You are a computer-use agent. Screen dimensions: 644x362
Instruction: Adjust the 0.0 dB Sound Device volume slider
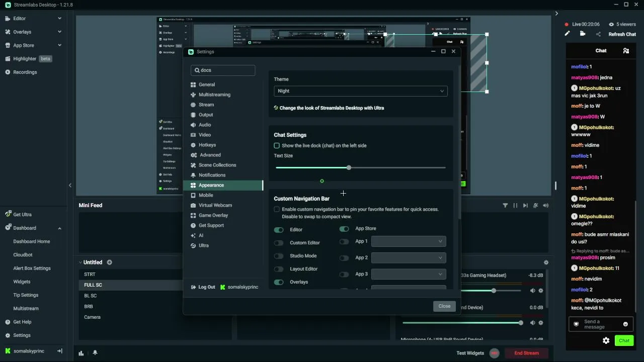pos(462,323)
